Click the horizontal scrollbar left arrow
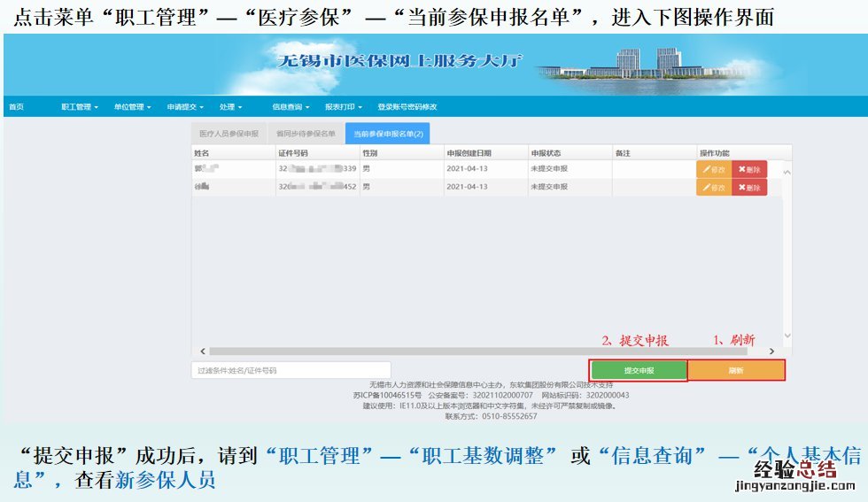The height and width of the screenshot is (502, 868). 203,351
